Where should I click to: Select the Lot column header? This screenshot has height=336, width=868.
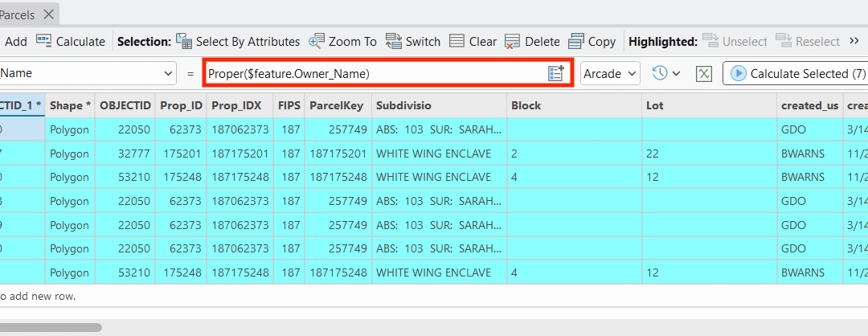(710, 105)
